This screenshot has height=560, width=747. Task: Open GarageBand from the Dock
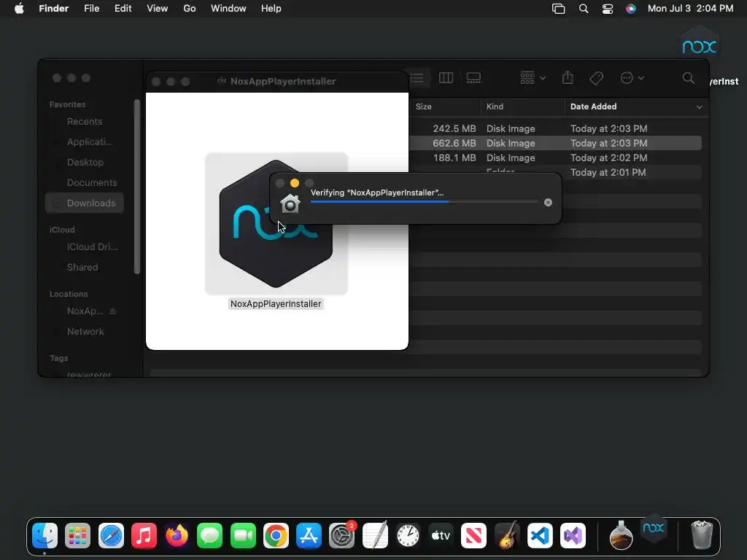point(507,536)
